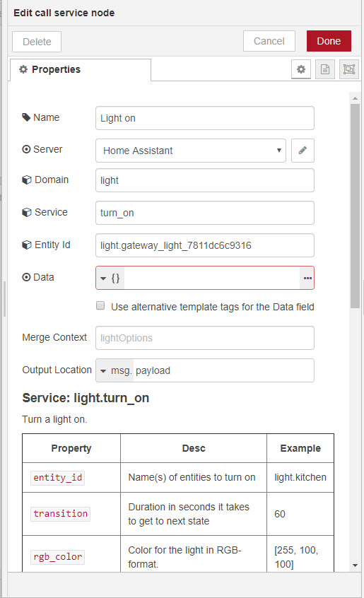This screenshot has height=598, width=364.
Task: Select the Properties tab
Action: 81,70
